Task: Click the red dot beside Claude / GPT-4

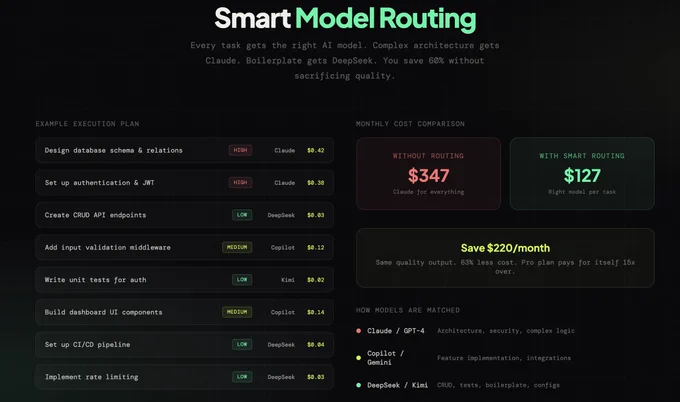Action: [x=358, y=331]
